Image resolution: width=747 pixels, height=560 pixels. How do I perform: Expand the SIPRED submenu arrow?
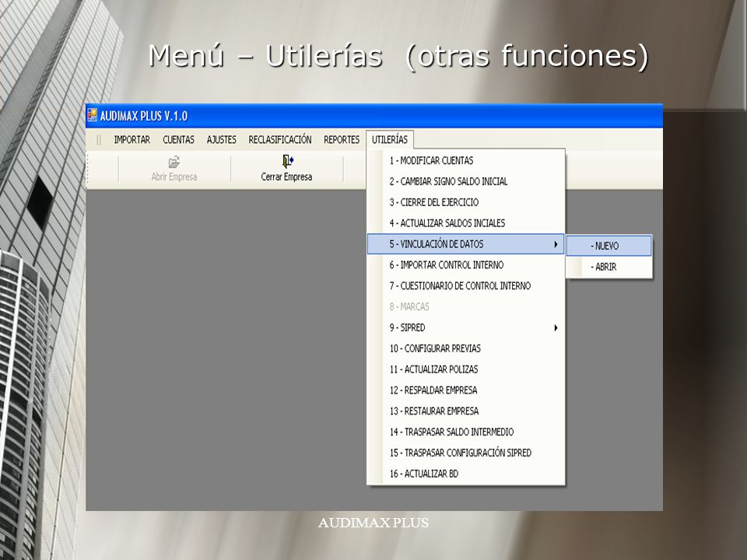pyautogui.click(x=556, y=327)
